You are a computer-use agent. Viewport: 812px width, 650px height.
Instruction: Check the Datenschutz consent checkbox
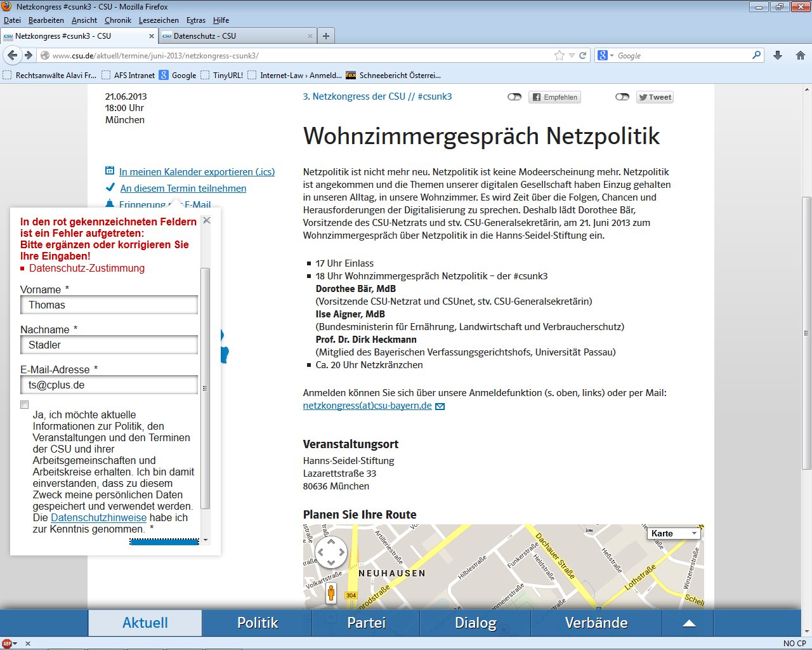(25, 405)
